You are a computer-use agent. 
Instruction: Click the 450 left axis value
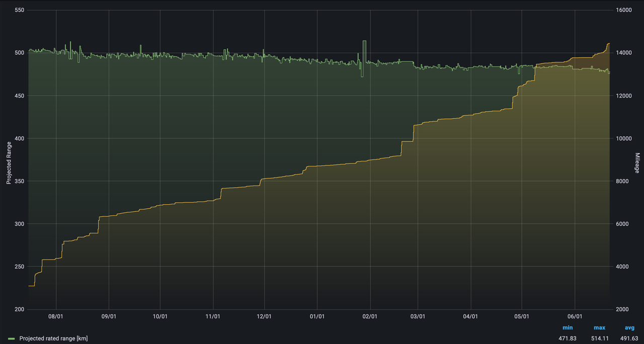click(21, 96)
